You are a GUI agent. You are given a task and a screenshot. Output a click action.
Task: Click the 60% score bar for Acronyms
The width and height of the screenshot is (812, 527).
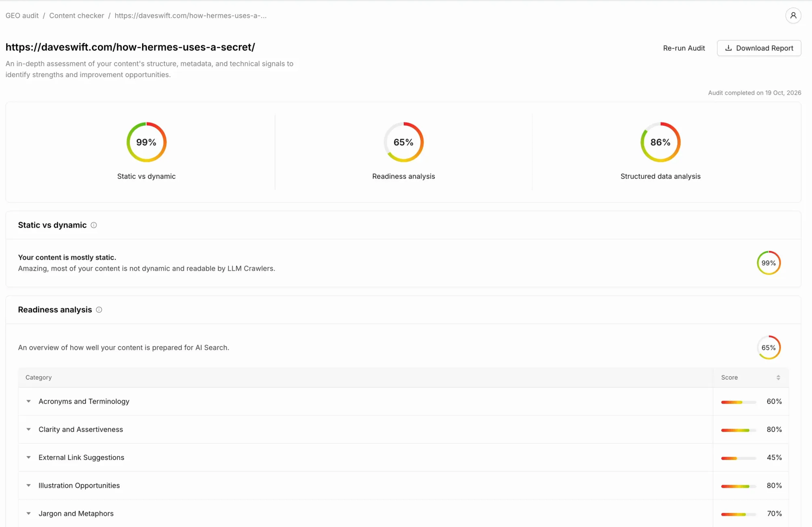[x=739, y=402]
